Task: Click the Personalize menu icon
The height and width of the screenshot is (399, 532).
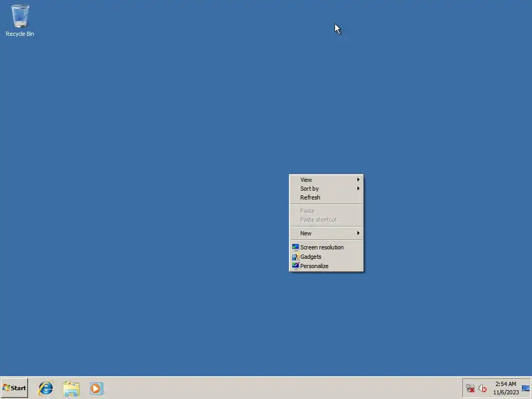Action: [x=296, y=265]
